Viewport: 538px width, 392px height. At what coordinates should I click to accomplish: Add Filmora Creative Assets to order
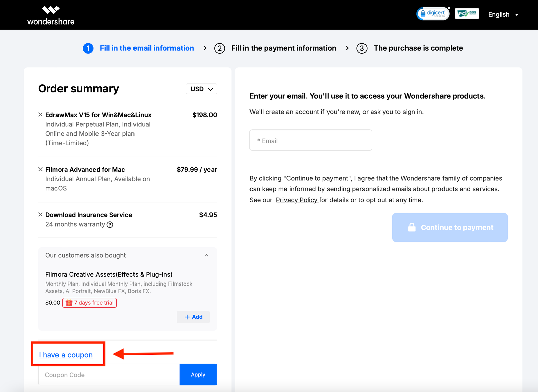(193, 317)
